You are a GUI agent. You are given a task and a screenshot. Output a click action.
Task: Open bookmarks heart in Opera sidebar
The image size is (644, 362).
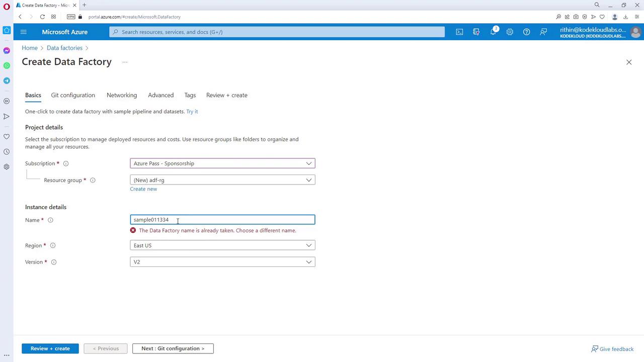click(7, 137)
